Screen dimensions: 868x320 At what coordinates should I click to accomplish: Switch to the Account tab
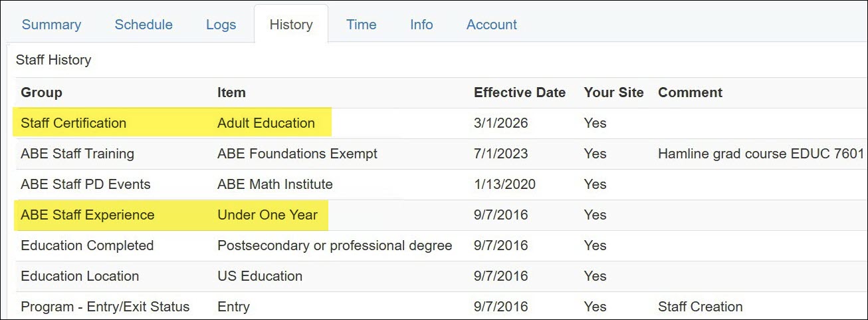(x=492, y=25)
